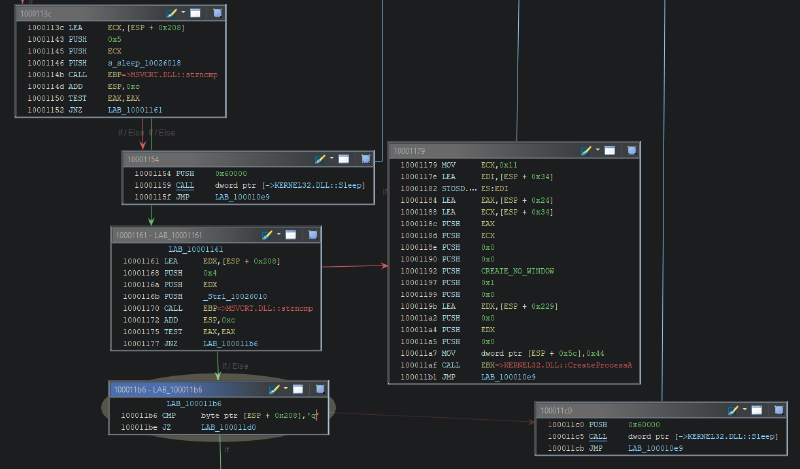Image resolution: width=800 pixels, height=469 pixels.
Task: Expand color dropdown arrow on block 10001179
Action: pyautogui.click(x=597, y=150)
